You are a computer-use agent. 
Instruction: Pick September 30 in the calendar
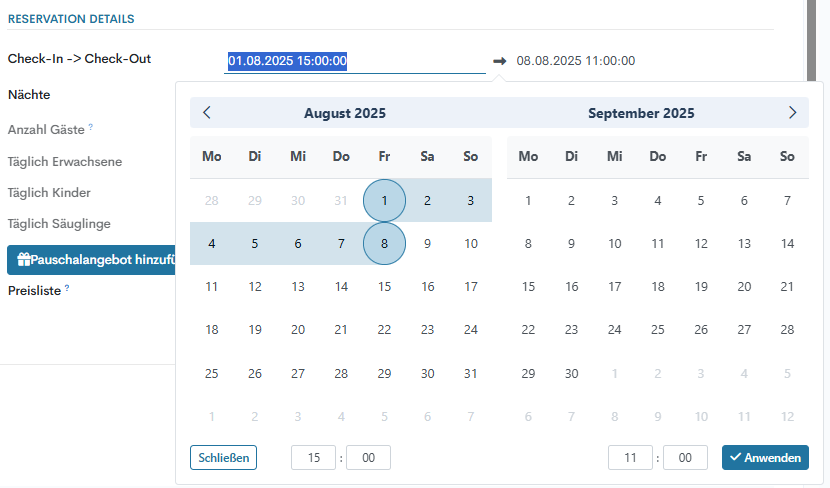tap(571, 373)
